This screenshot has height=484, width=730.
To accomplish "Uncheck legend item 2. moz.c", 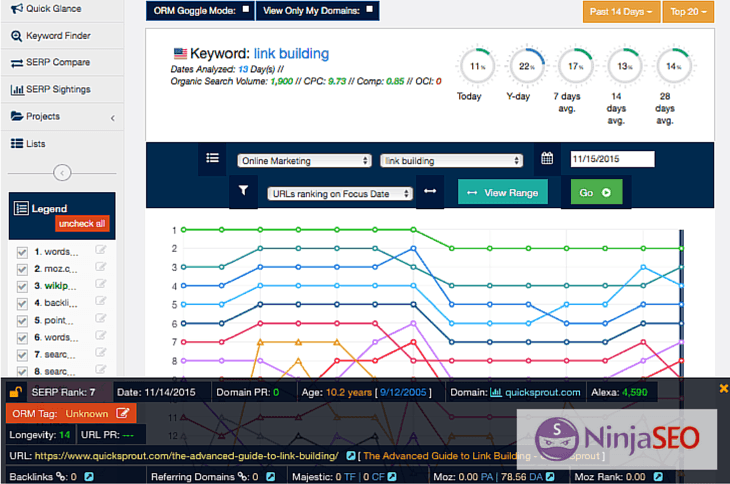I will point(22,269).
